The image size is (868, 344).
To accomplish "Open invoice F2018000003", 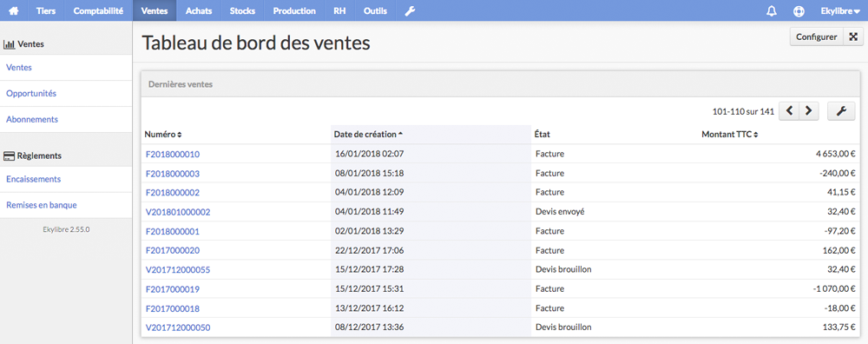I will [x=172, y=174].
